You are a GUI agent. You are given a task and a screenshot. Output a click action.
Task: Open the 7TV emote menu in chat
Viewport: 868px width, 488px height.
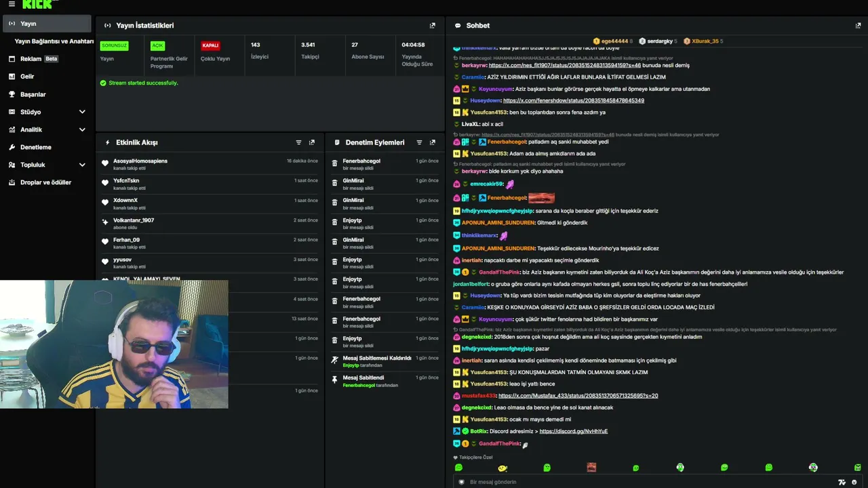coord(842,483)
